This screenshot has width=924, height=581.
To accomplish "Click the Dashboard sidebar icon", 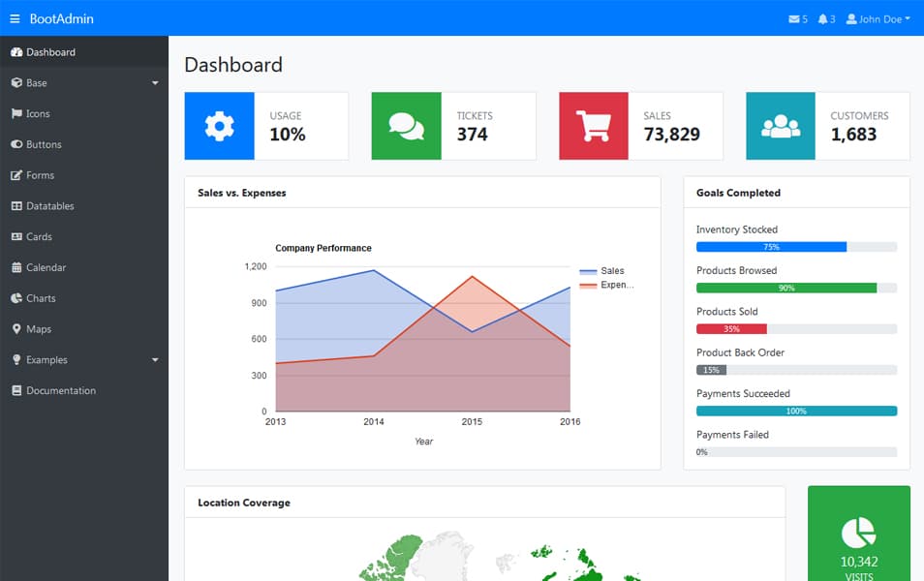I will pos(16,51).
